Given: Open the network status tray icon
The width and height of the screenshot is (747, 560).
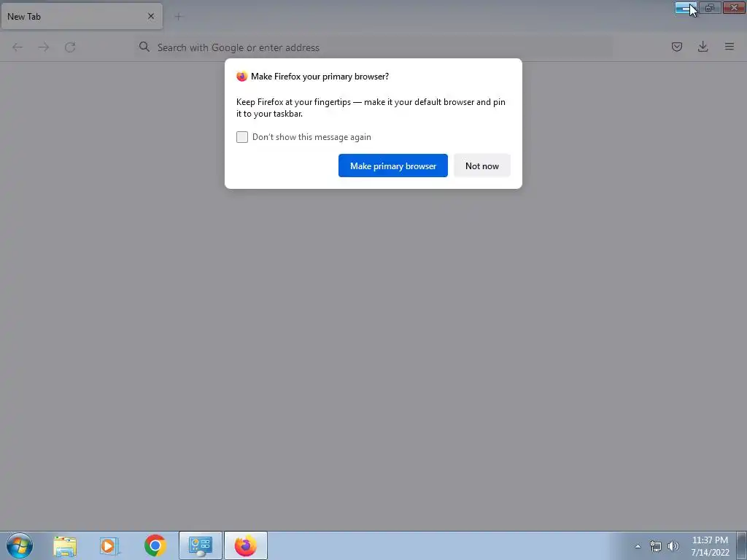Looking at the screenshot, I should (656, 546).
